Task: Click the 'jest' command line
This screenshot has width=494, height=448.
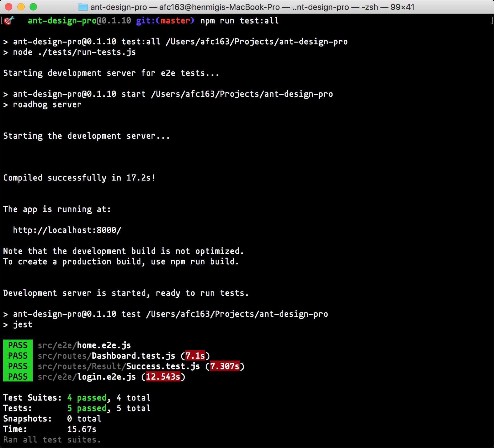Action: (x=18, y=324)
